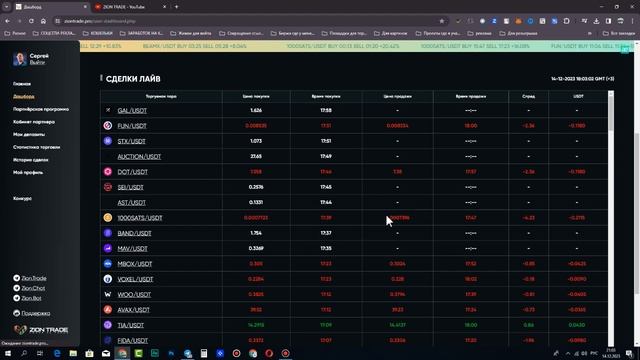640x360 pixels.
Task: Click the Выйти logout link
Action: pos(37,62)
